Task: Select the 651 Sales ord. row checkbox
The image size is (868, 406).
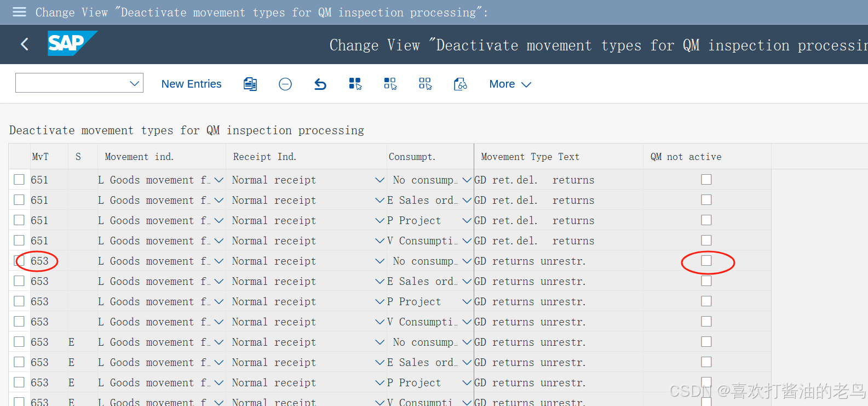Action: [x=19, y=200]
